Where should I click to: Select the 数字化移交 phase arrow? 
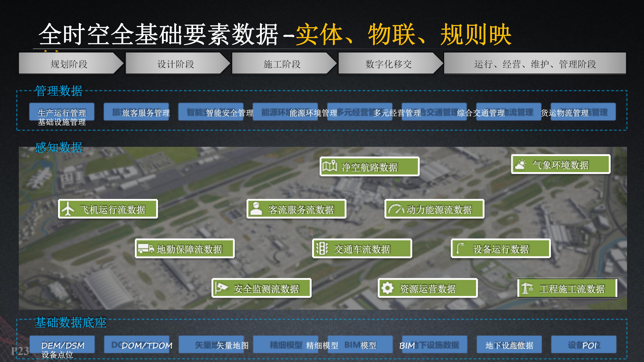tap(390, 63)
